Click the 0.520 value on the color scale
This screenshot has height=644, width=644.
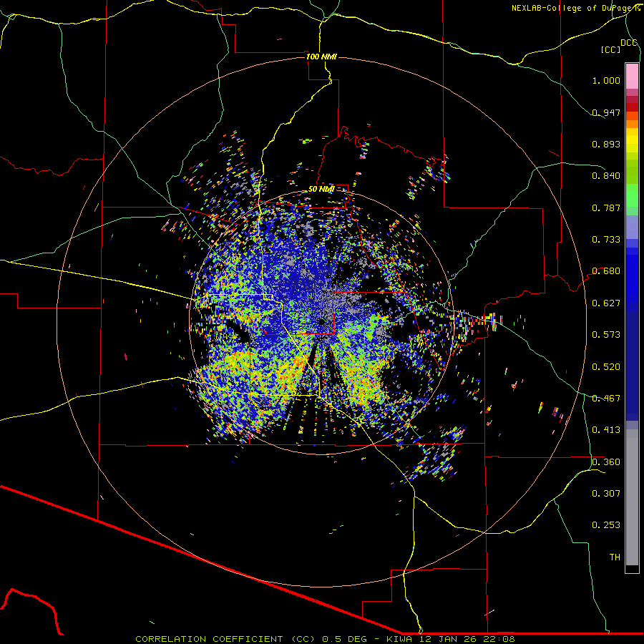pyautogui.click(x=606, y=367)
